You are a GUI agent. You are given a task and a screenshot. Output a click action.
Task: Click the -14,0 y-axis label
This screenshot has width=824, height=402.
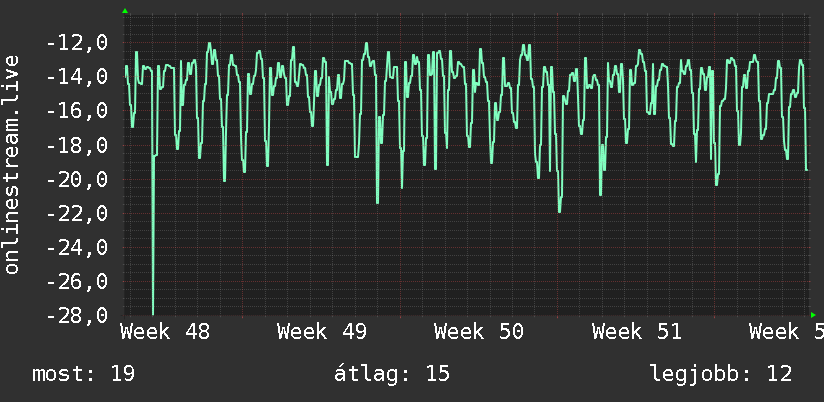click(77, 77)
